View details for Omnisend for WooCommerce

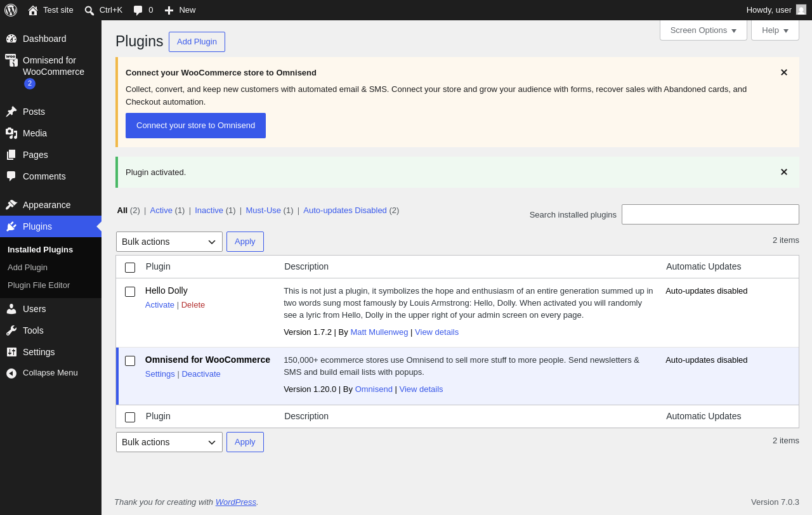pos(421,389)
